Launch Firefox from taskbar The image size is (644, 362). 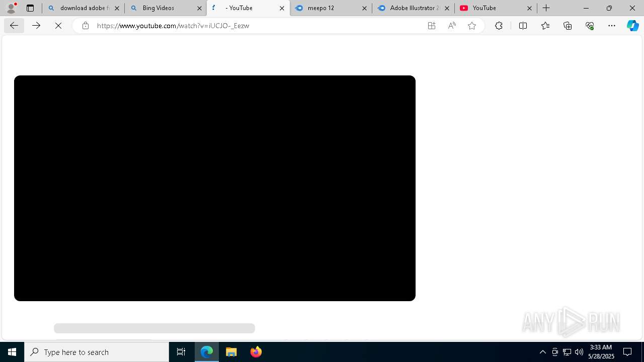(x=256, y=352)
